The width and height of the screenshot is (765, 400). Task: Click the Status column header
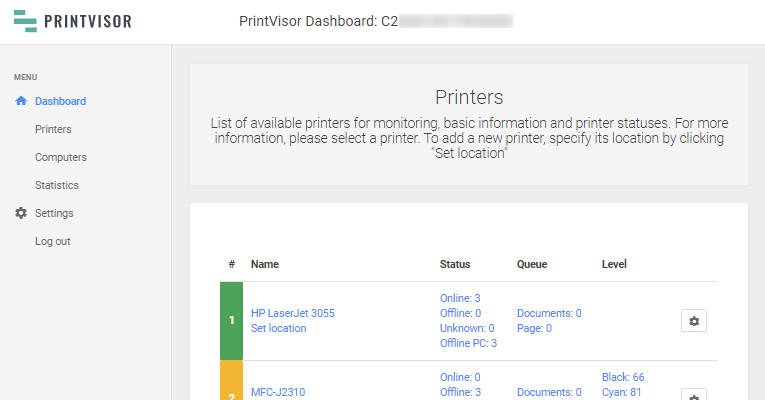(455, 264)
